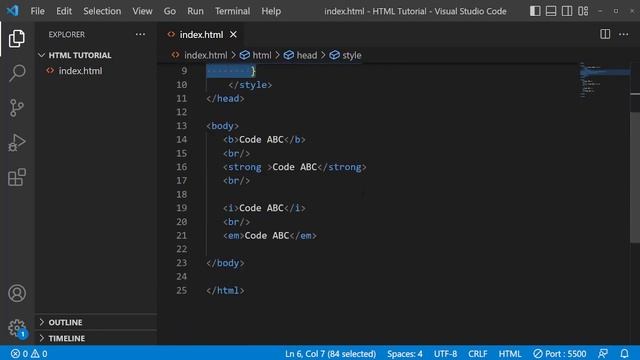Open Explorer views and more actions
Viewport: 640px width, 360px height.
[x=140, y=35]
